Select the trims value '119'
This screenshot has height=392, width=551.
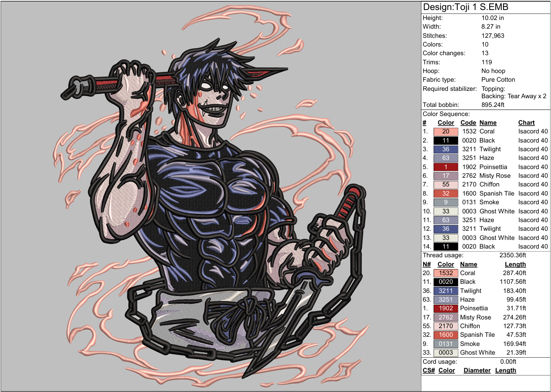click(487, 62)
